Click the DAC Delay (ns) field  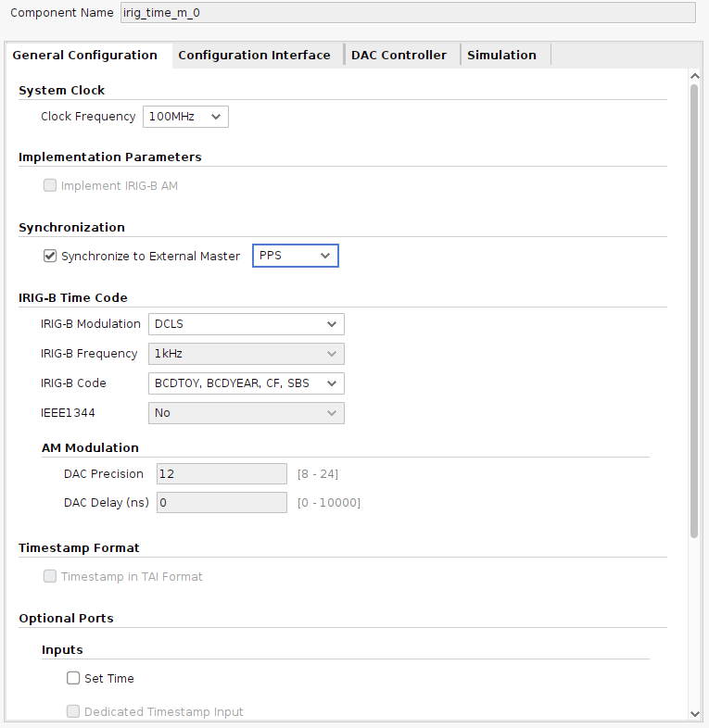[x=222, y=503]
